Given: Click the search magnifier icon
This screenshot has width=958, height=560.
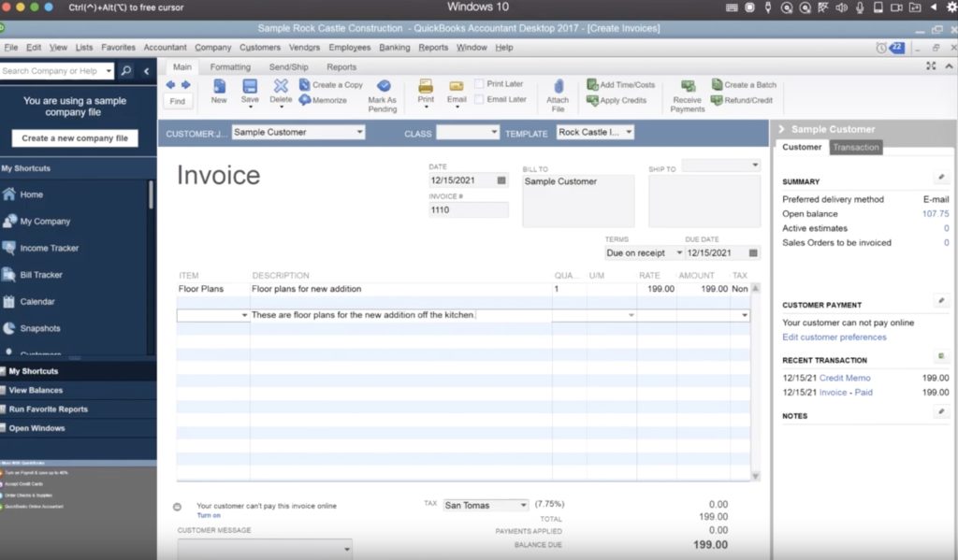Looking at the screenshot, I should point(126,71).
